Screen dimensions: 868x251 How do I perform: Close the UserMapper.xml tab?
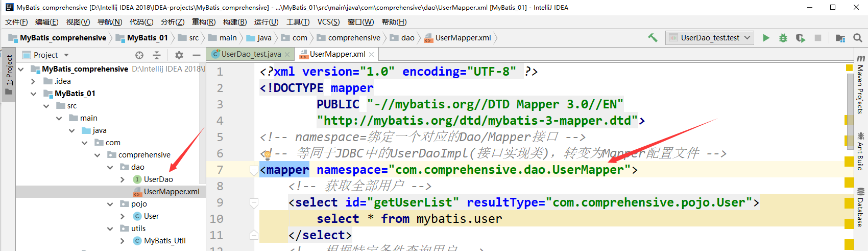pos(371,55)
